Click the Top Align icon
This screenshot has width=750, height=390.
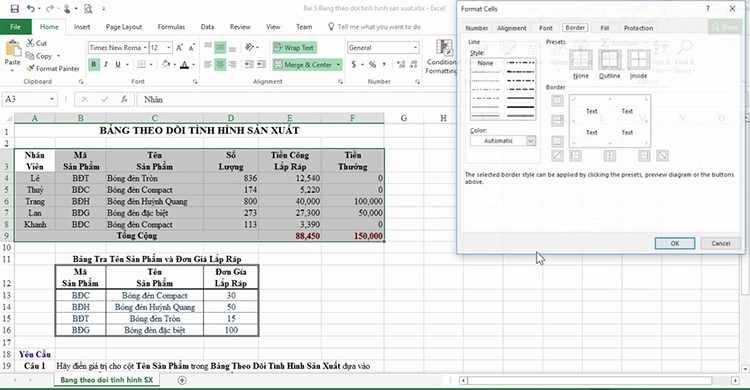coord(208,47)
